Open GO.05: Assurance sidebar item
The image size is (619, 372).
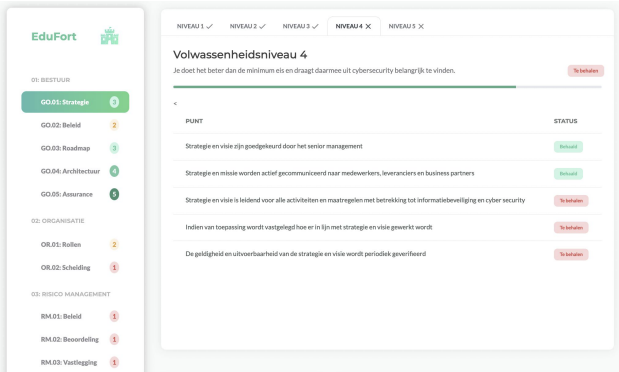tap(75, 194)
